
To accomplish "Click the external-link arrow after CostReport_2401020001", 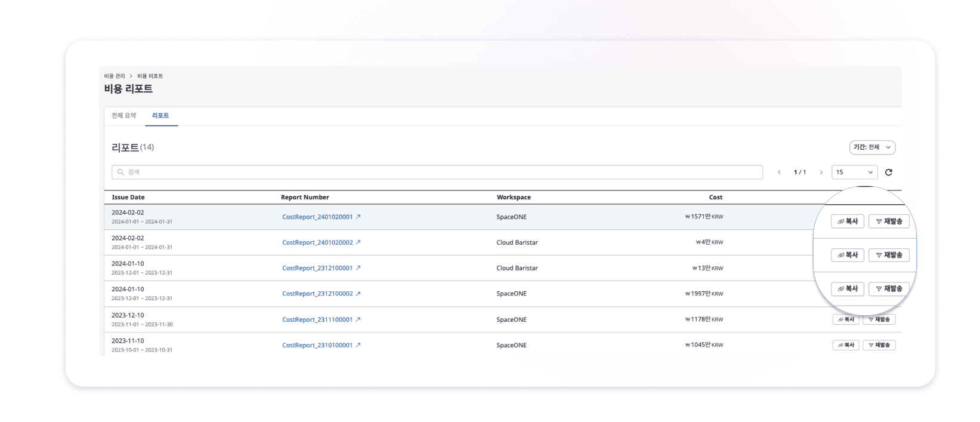I will 358,217.
